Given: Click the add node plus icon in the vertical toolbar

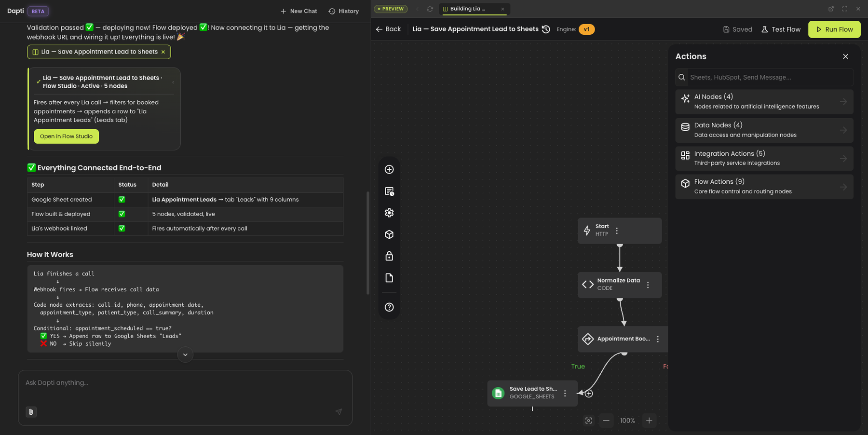Looking at the screenshot, I should click(x=389, y=169).
